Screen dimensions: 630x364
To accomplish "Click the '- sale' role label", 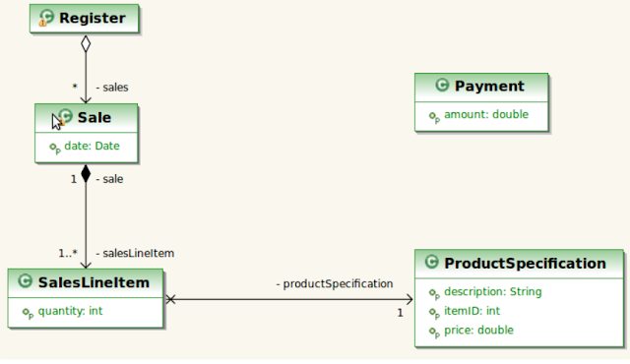I will (x=109, y=179).
